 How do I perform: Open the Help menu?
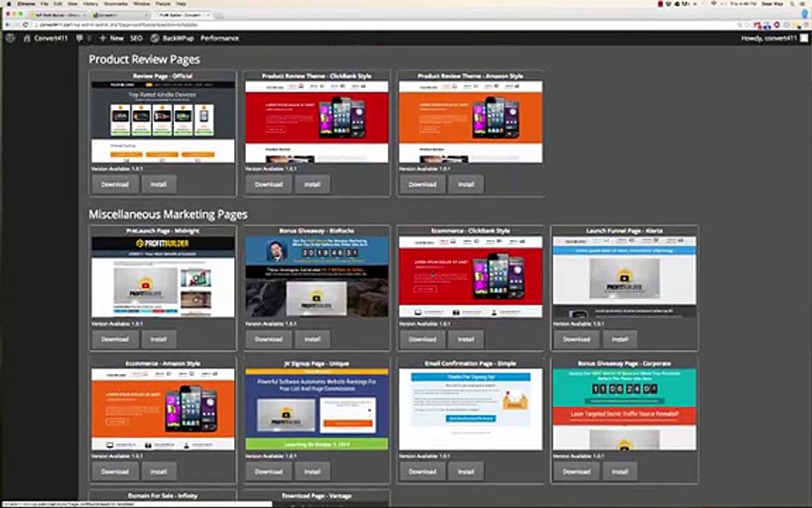point(181,4)
